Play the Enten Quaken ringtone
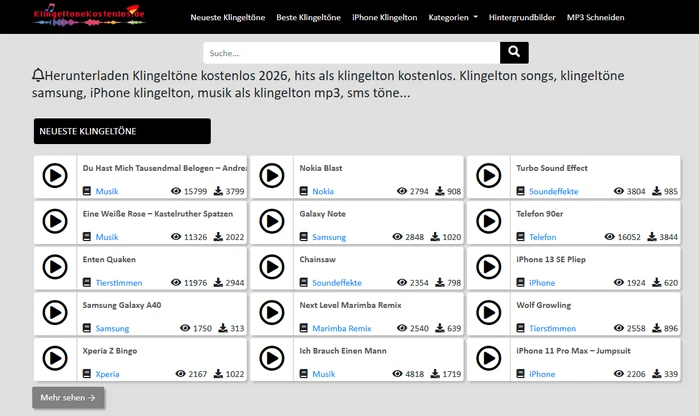Screen dimensions: 699x416 tap(55, 267)
